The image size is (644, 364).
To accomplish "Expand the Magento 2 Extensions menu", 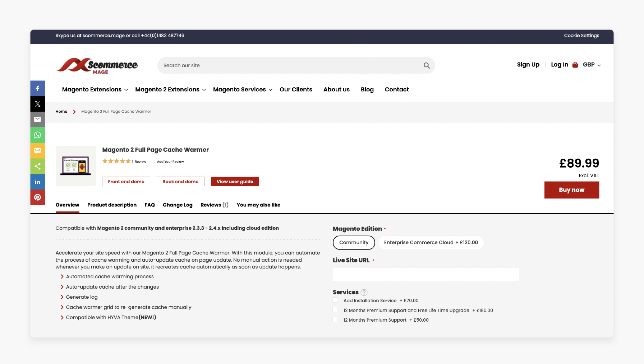I will click(x=171, y=89).
